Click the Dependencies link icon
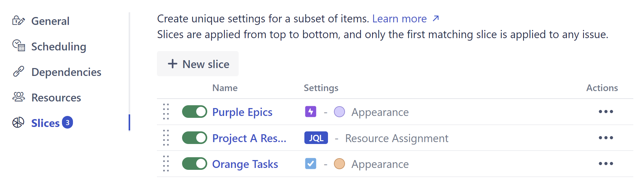 (19, 72)
